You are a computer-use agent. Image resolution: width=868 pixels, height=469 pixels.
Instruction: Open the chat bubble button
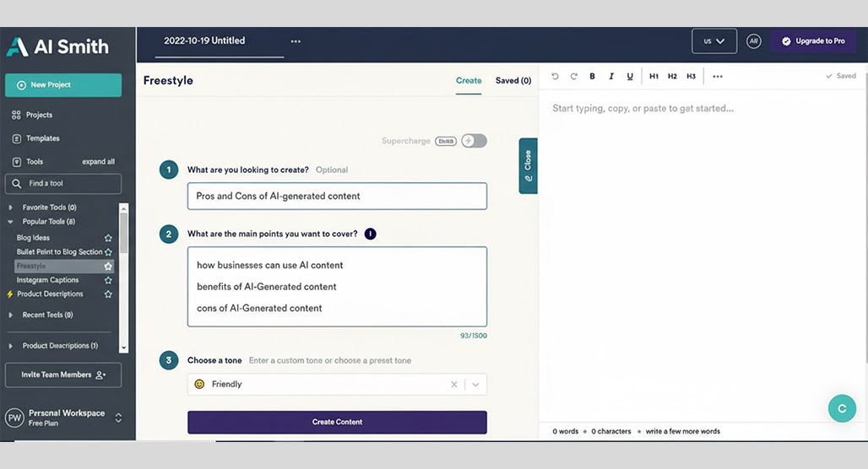click(x=842, y=409)
